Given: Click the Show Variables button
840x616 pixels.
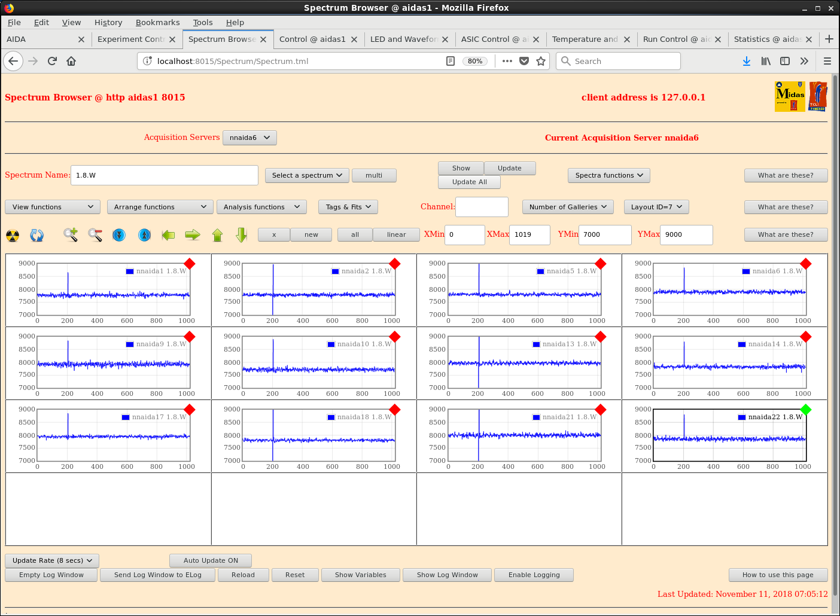Looking at the screenshot, I should 360,575.
